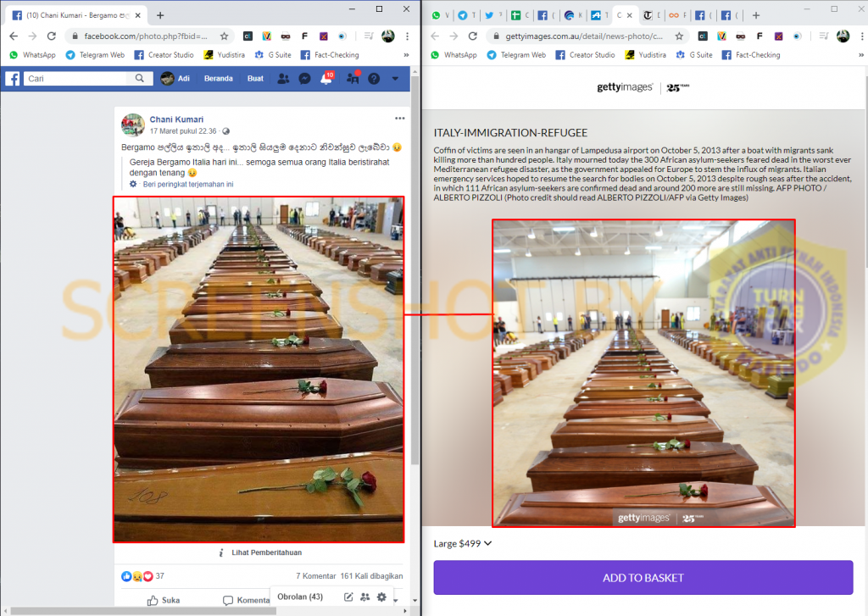Open the reactions count showing 37
This screenshot has width=868, height=616.
pos(142,576)
